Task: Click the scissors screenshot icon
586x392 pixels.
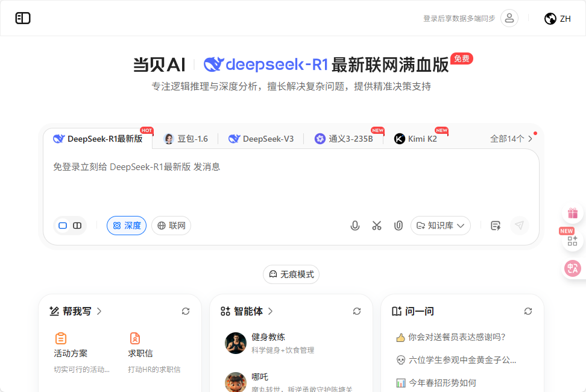Action: 377,226
